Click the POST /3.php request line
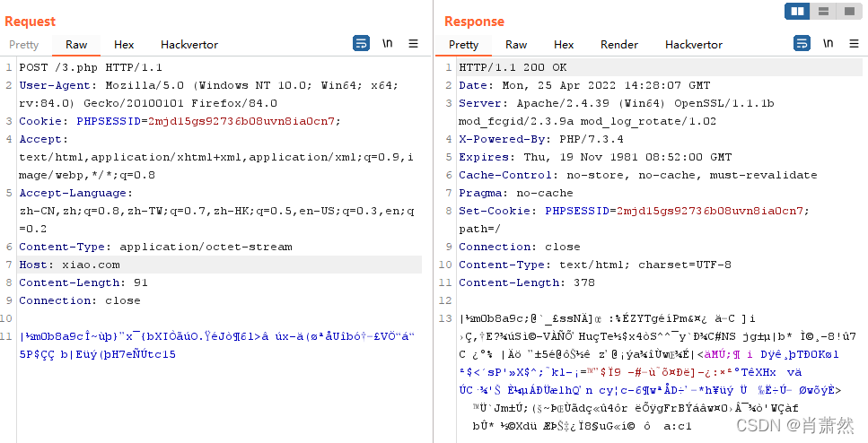Screen dimensions: 868x443 pyautogui.click(x=91, y=67)
